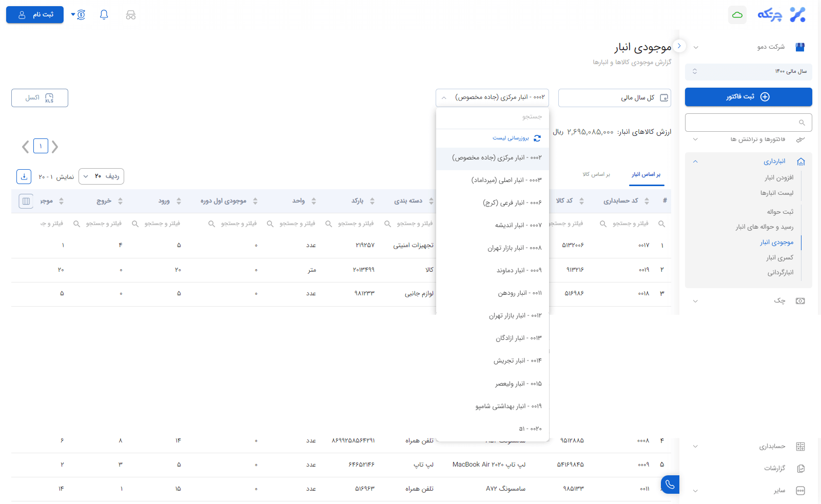This screenshot has height=504, width=821.
Task: Click the blue register invoice button
Action: tap(748, 97)
